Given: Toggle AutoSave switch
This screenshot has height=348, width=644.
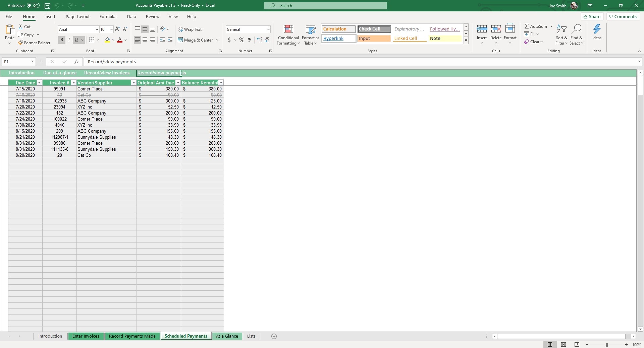Looking at the screenshot, I should coord(33,6).
